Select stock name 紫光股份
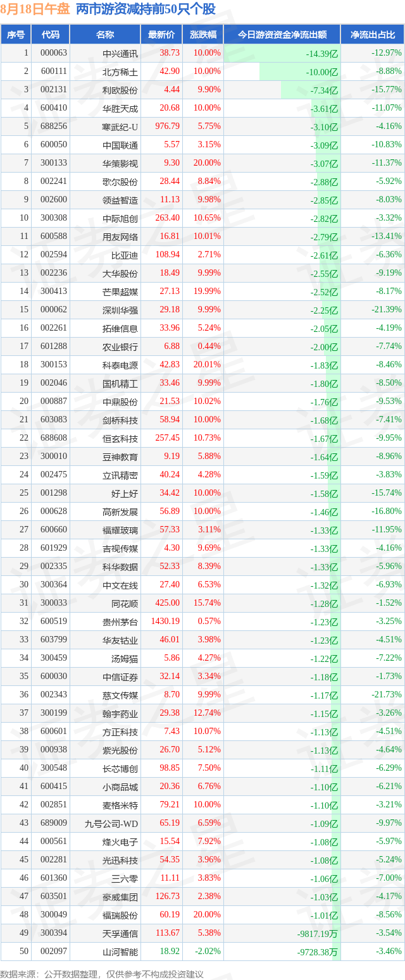Viewport: 405px width, 980px height. 120,750
